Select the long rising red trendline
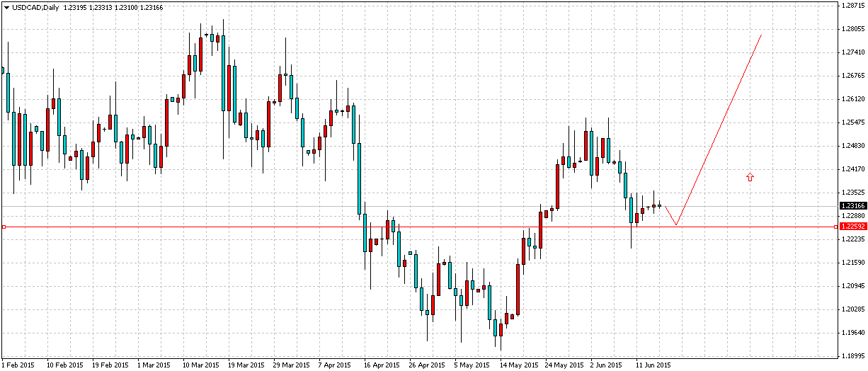The width and height of the screenshot is (868, 371). [x=719, y=130]
